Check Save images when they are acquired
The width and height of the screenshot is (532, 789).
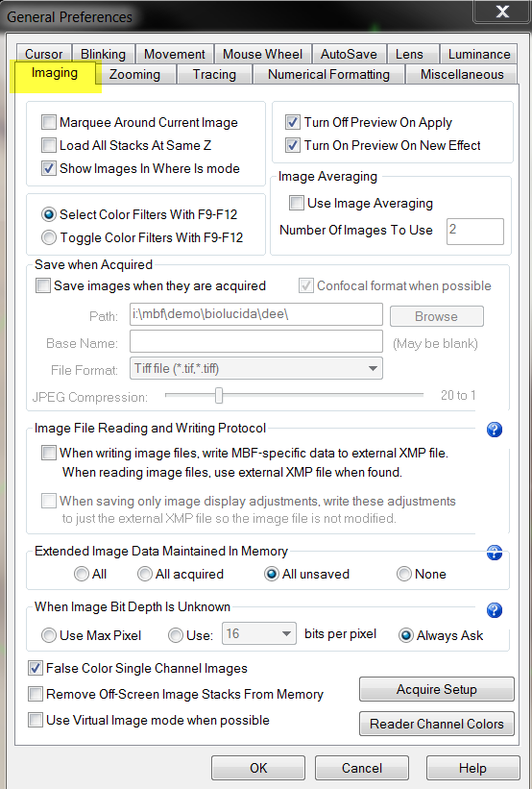[x=43, y=285]
